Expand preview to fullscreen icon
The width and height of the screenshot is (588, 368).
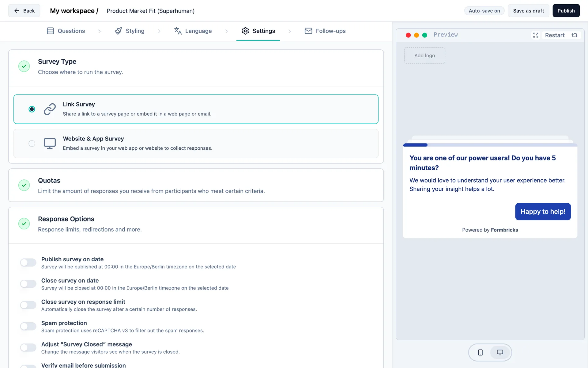(536, 35)
